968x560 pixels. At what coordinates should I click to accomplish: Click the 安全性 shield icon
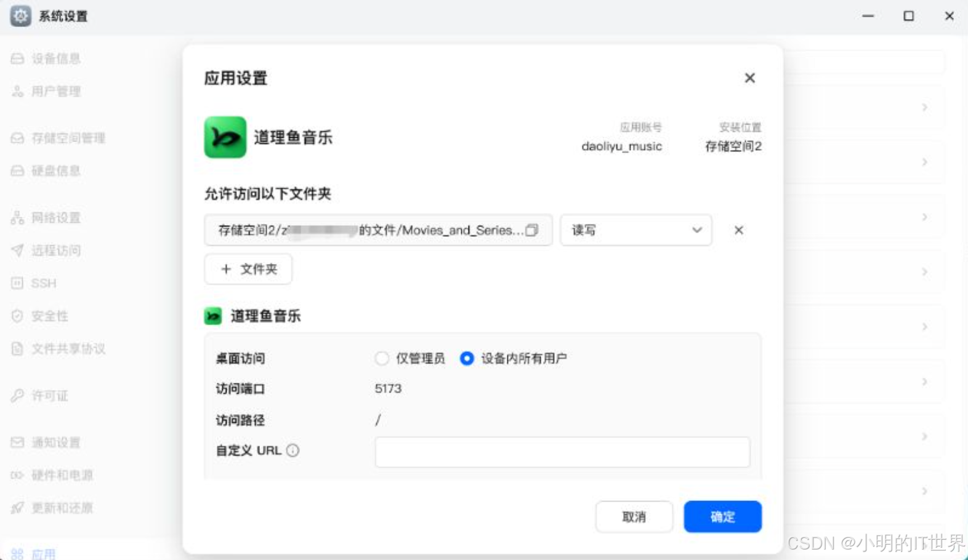point(17,316)
